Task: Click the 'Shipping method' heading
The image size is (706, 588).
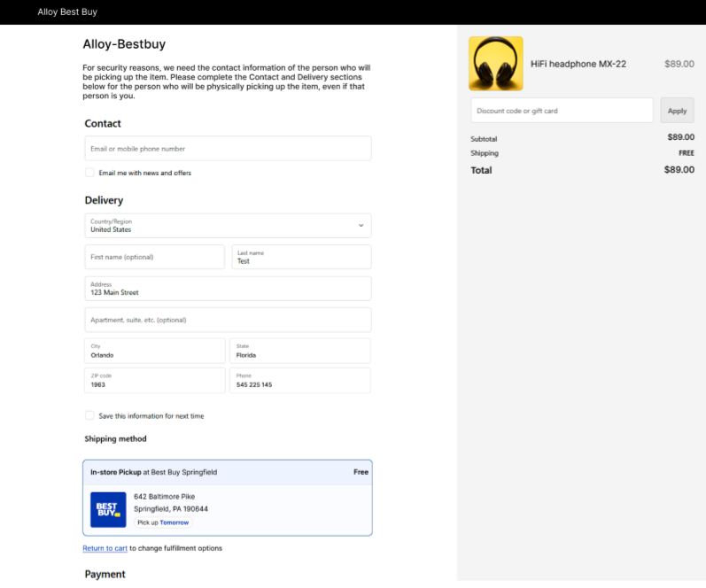Action: 116,438
